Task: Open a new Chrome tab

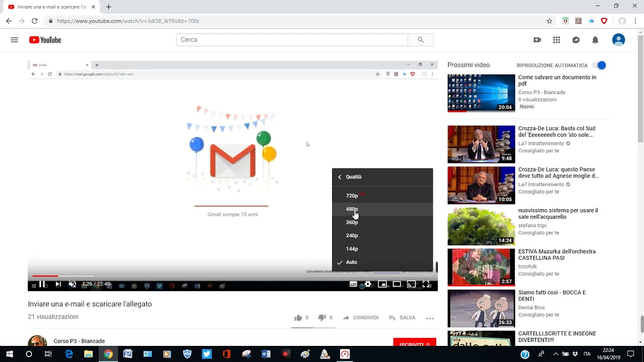Action: [108, 7]
